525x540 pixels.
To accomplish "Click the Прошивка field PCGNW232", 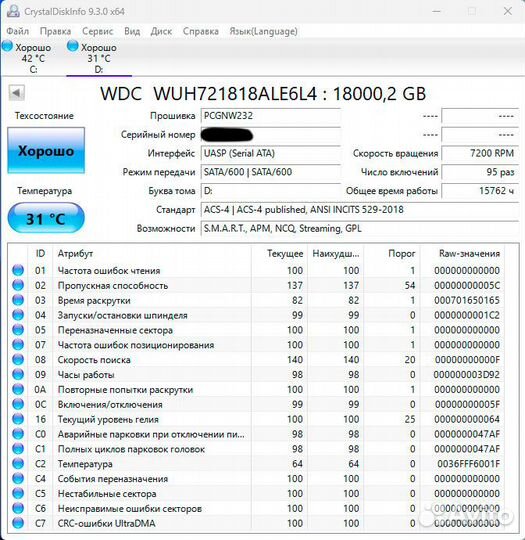I will 271,116.
